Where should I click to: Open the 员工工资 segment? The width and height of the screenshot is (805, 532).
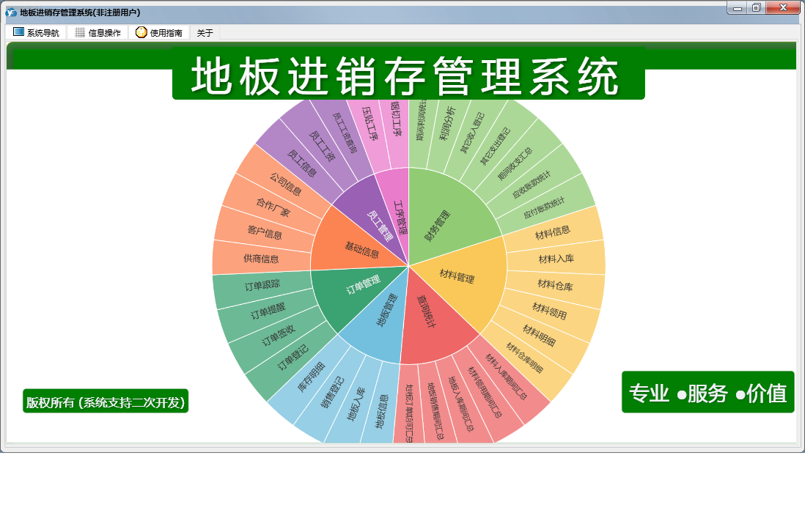pyautogui.click(x=322, y=147)
